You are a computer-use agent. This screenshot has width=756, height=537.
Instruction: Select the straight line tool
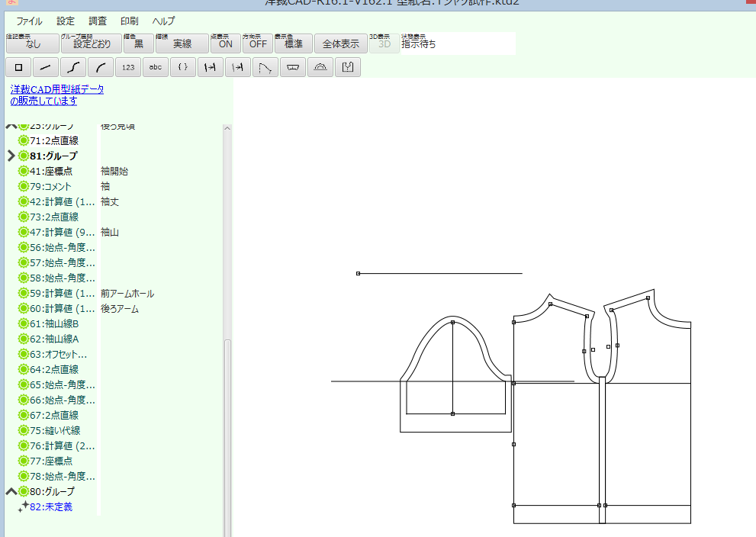pyautogui.click(x=46, y=67)
